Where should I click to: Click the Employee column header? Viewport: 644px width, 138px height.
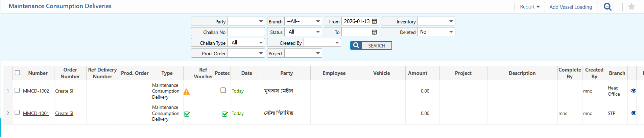334,73
